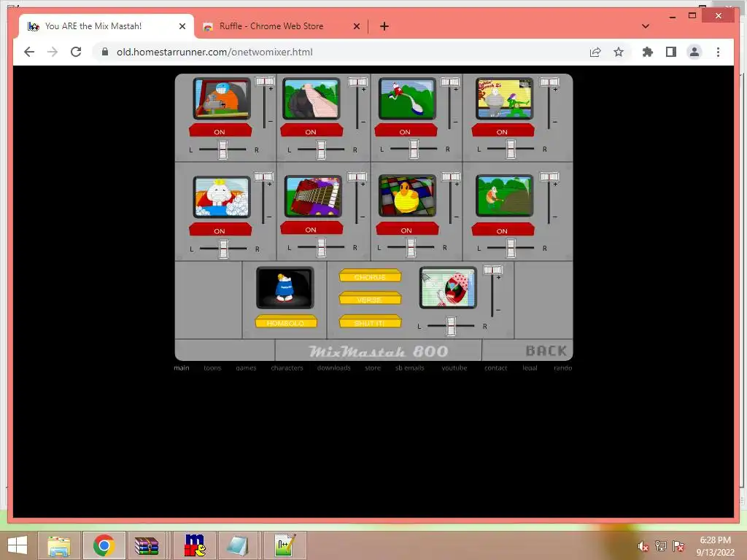747x560 pixels.
Task: Click volume fader of yellow duck channel
Action: [451, 176]
